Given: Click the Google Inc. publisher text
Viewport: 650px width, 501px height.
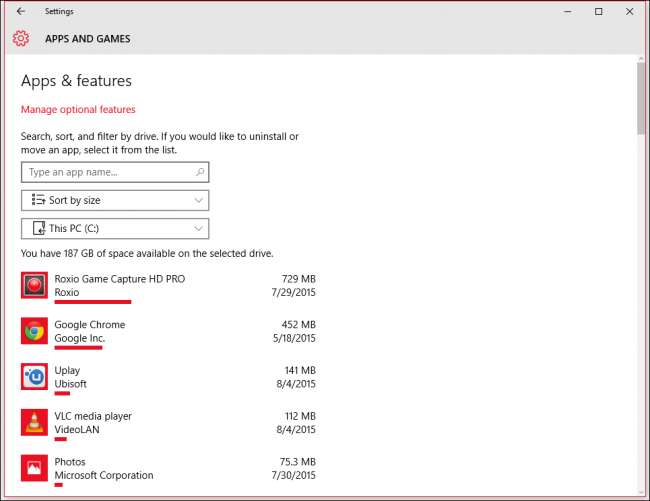Looking at the screenshot, I should click(80, 338).
